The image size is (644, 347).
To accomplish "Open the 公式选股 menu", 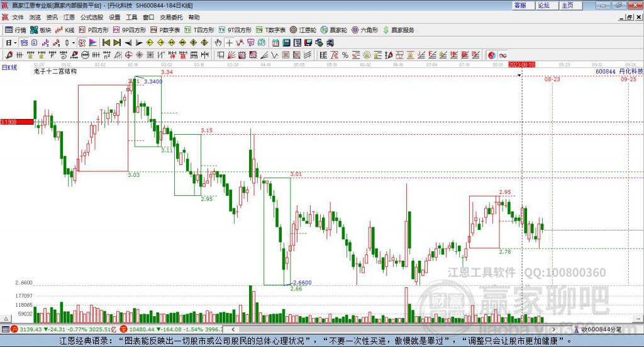I will pos(92,17).
